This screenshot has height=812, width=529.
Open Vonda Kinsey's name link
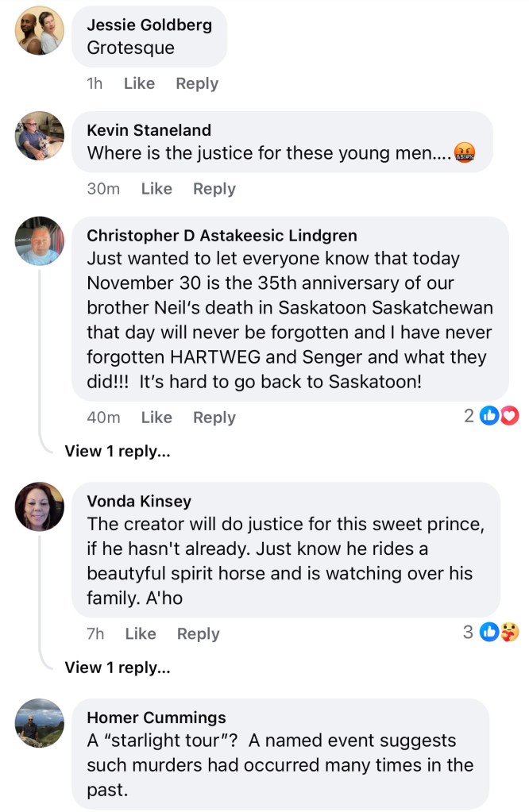(139, 501)
